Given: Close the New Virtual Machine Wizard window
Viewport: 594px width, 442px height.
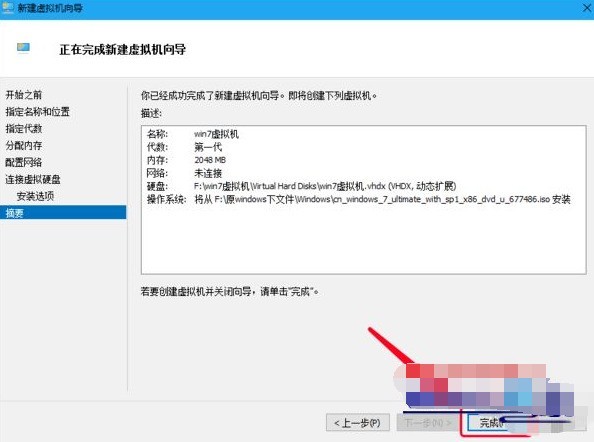Looking at the screenshot, I should 587,8.
